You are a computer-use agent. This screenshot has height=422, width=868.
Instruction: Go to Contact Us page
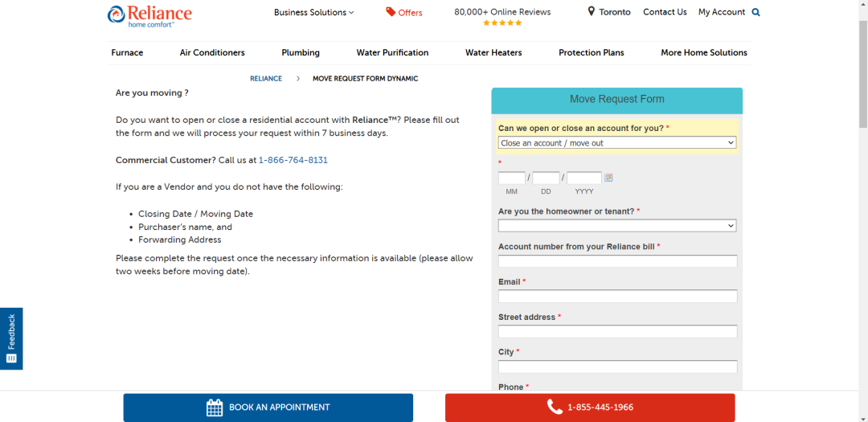pos(665,11)
